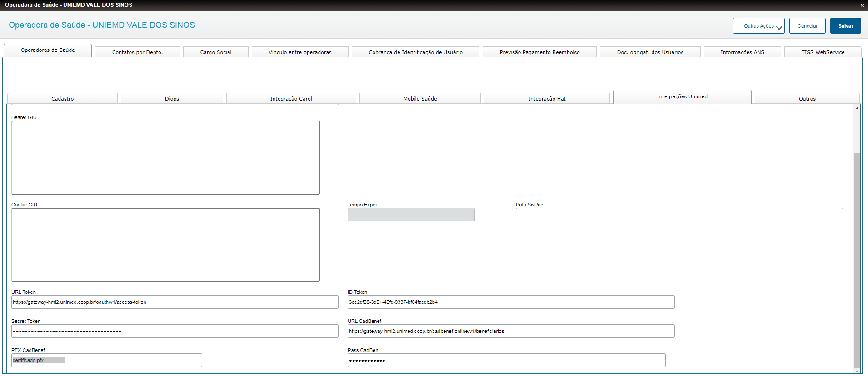The image size is (868, 377).
Task: Click the Integrações Unimed sub-tab
Action: tap(682, 96)
